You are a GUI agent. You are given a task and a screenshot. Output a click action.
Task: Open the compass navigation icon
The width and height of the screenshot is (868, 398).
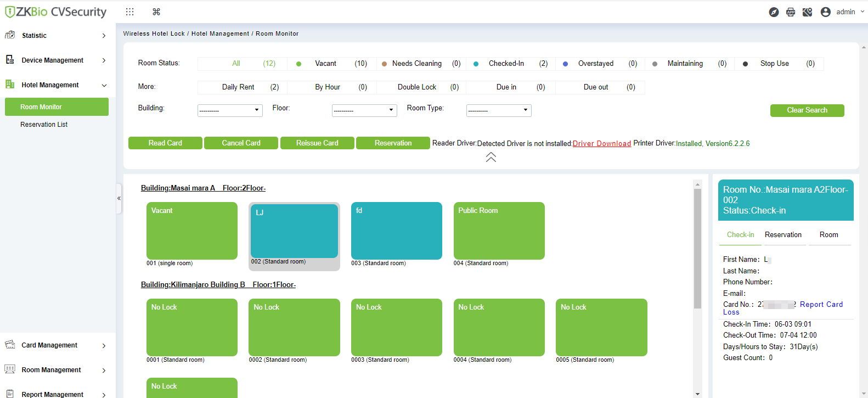point(774,12)
